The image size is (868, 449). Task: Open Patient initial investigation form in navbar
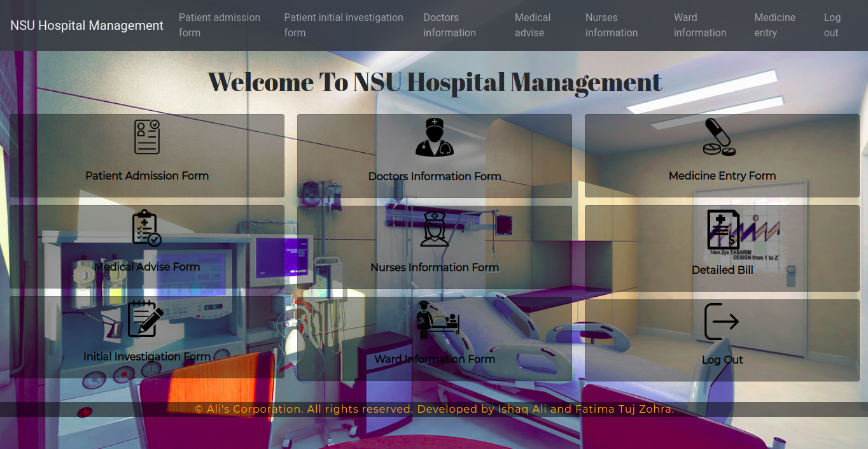point(344,25)
